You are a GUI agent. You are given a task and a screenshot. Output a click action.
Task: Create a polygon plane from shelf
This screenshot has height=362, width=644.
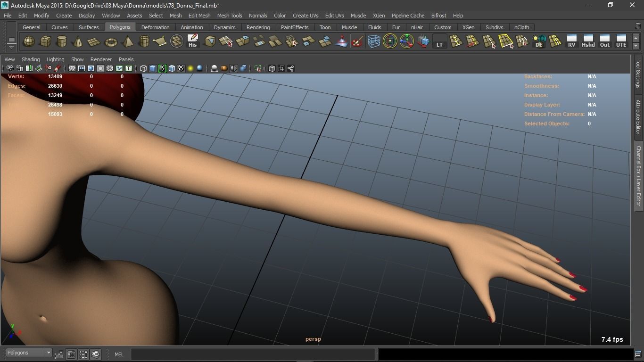[x=94, y=41]
